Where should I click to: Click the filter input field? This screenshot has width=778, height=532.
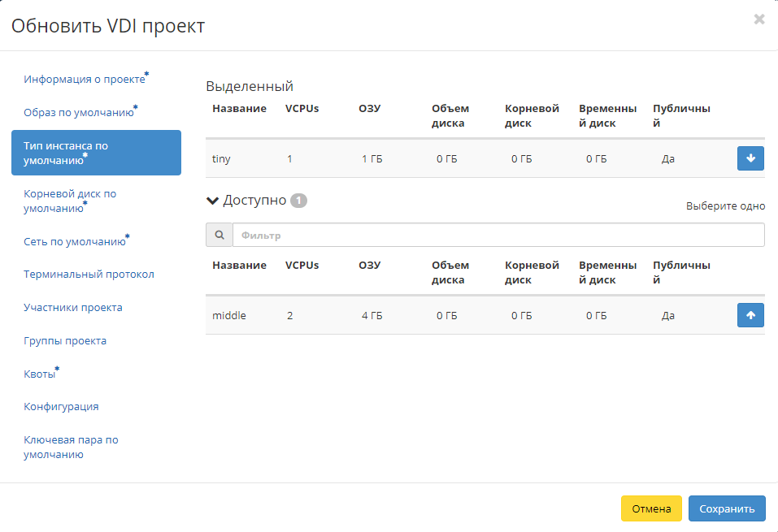click(498, 236)
